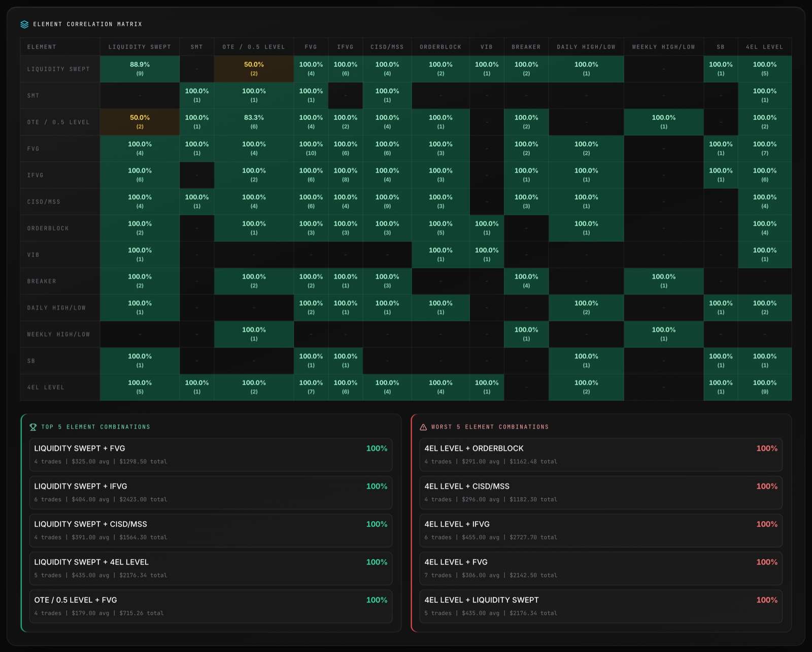Open the LIQUIDITY SWEPT + FVG card
Image resolution: width=812 pixels, height=652 pixels.
(211, 454)
